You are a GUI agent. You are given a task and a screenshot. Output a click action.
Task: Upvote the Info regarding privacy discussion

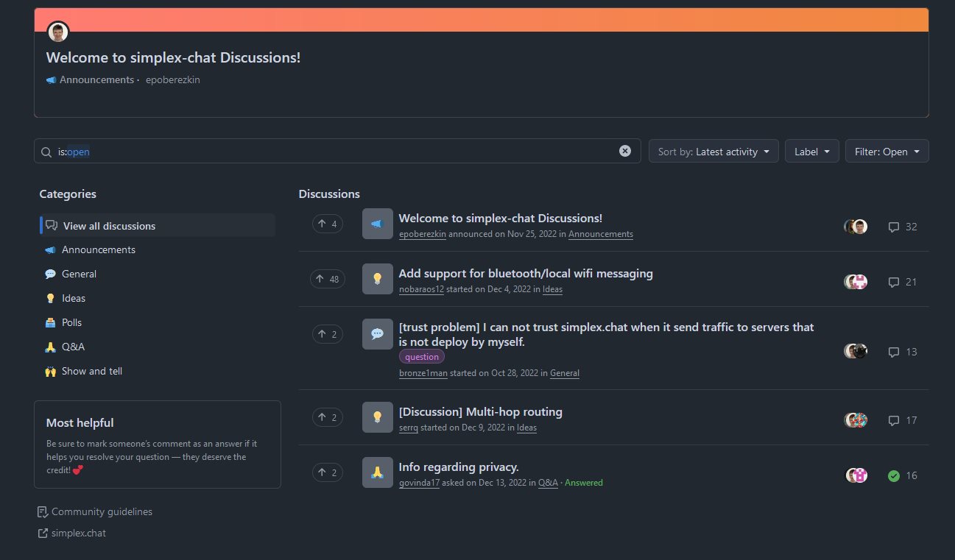point(328,472)
